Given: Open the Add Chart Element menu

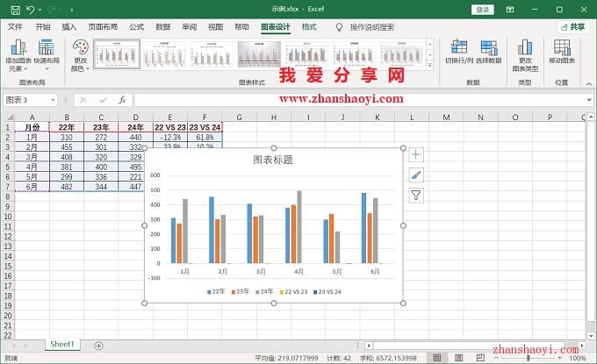Looking at the screenshot, I should point(18,55).
